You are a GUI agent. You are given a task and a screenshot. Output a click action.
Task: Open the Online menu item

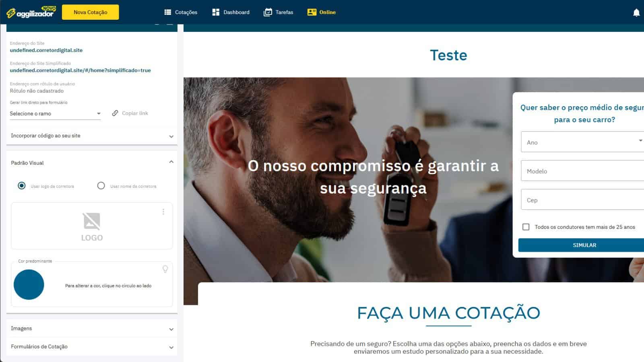[x=322, y=12]
